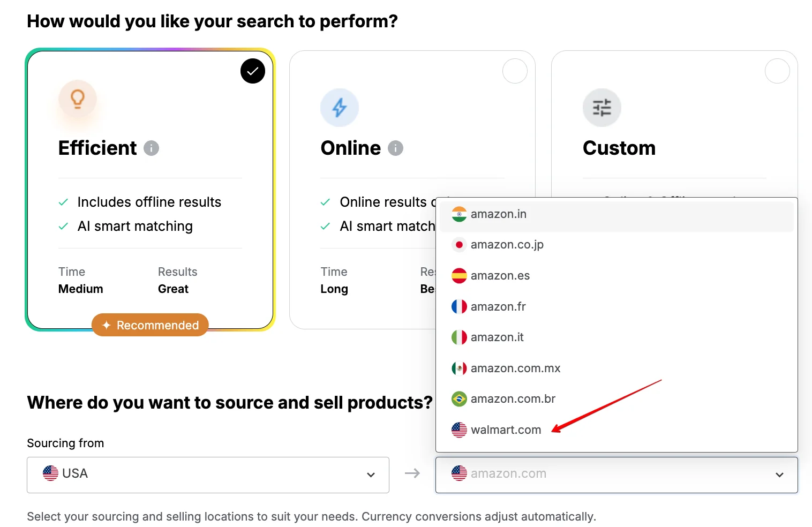Screen dimensions: 812x527
Task: Click the USA flag icon in Sourcing from
Action: coord(50,473)
